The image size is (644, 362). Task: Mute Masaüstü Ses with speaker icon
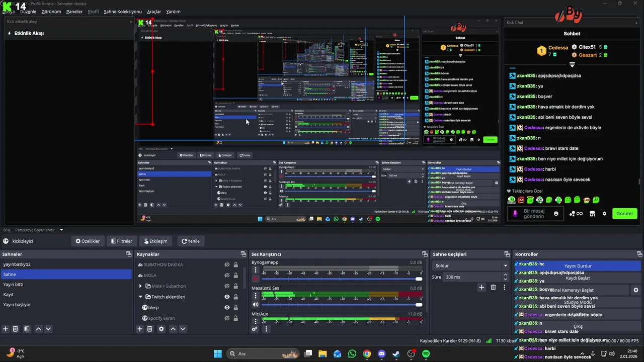tap(256, 304)
